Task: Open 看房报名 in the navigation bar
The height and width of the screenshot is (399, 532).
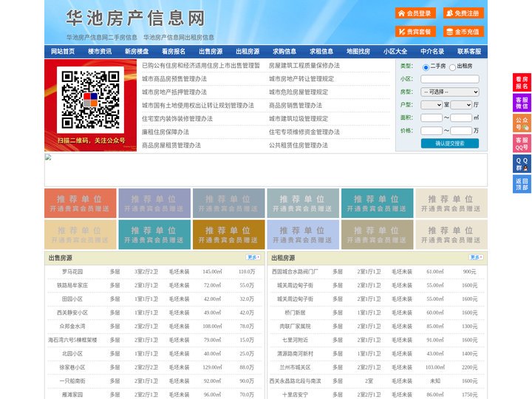Action: pos(174,52)
